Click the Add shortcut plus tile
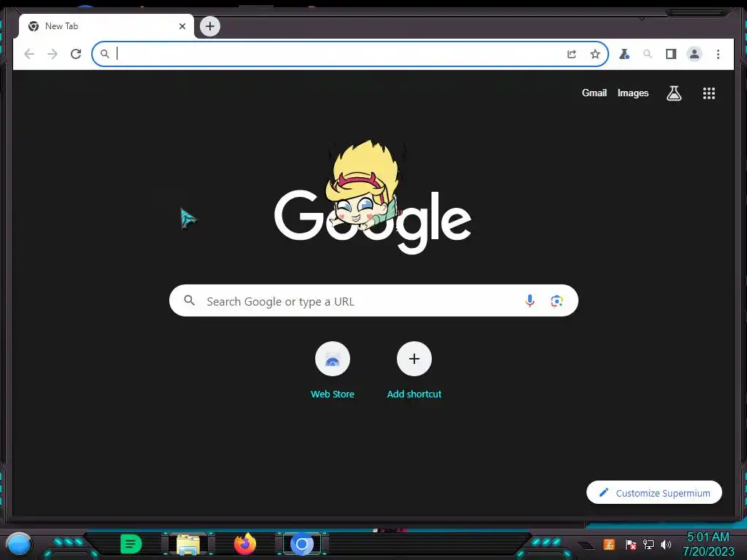Screen dimensions: 747x560 (x=414, y=359)
